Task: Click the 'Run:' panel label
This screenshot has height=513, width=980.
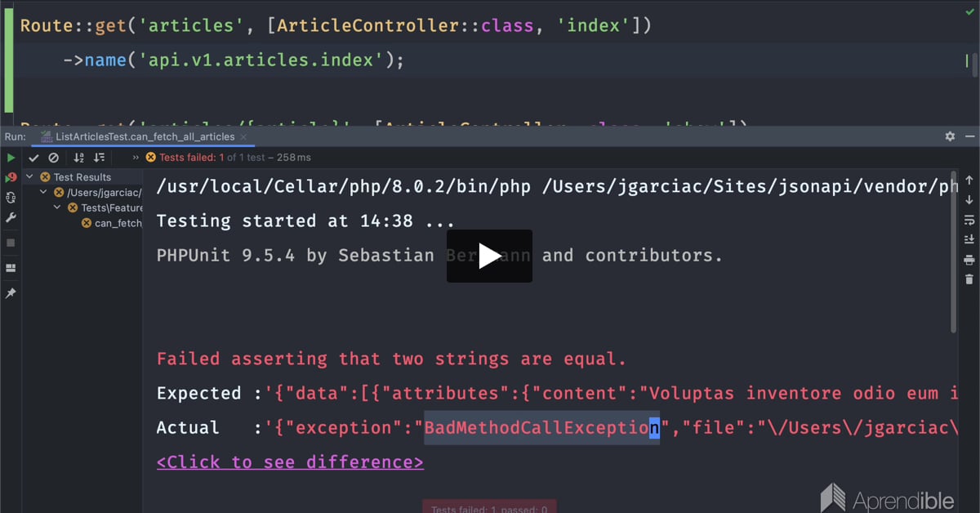Action: 16,136
